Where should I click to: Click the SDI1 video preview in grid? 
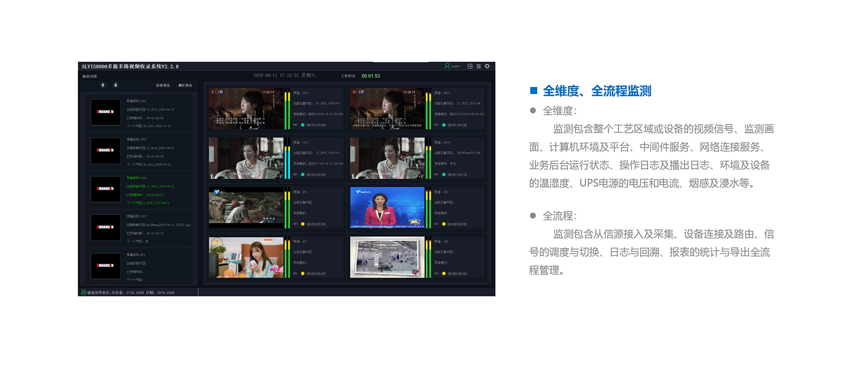pyautogui.click(x=246, y=108)
